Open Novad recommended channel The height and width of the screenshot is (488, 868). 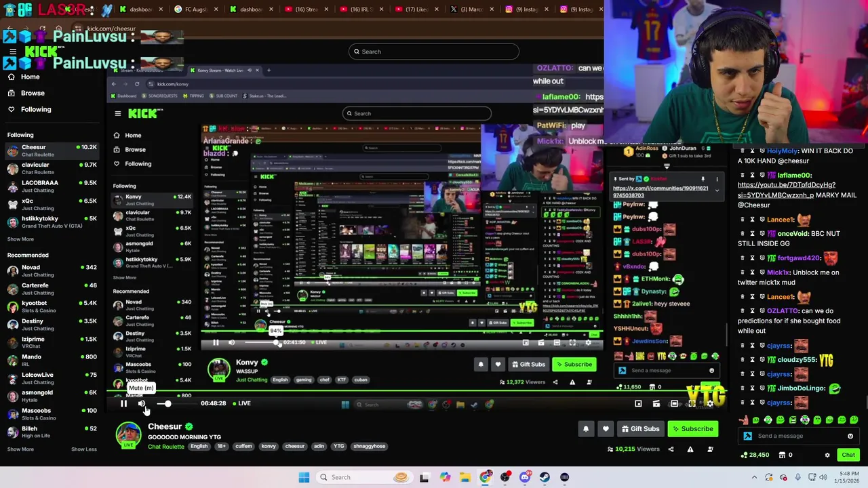[x=52, y=270]
